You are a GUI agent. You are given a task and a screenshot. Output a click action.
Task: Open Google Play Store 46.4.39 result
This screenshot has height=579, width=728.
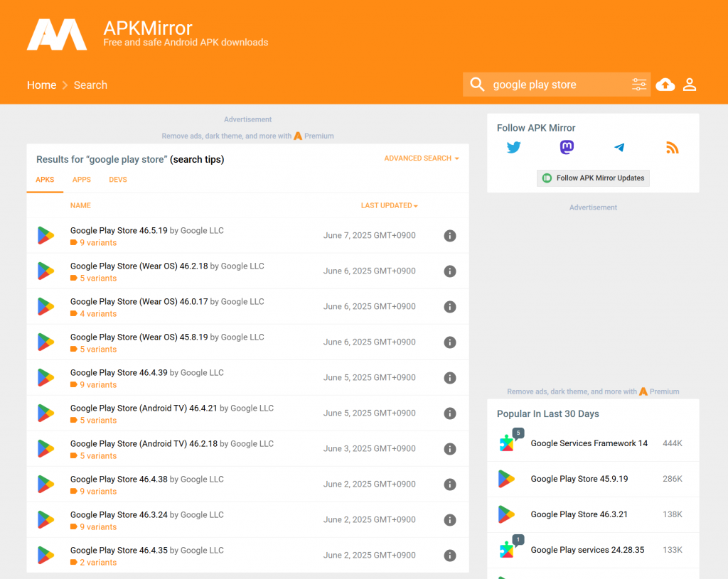click(x=119, y=372)
